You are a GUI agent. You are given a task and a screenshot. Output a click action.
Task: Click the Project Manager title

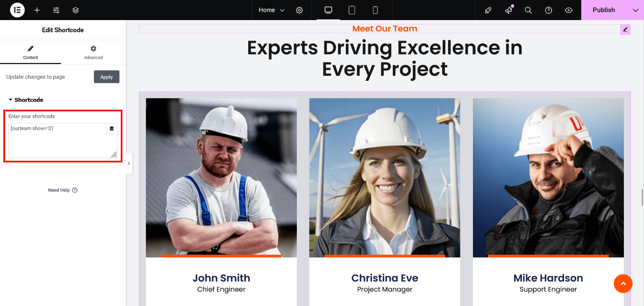click(x=385, y=289)
